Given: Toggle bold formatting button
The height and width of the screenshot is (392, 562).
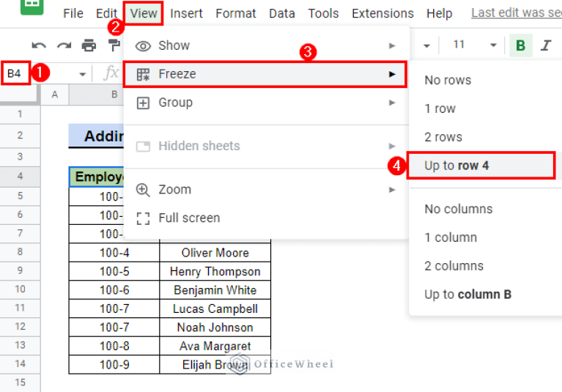Looking at the screenshot, I should coord(521,45).
